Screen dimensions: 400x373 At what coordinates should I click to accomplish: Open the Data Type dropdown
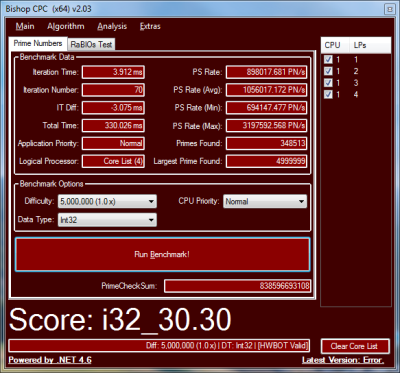[107, 220]
